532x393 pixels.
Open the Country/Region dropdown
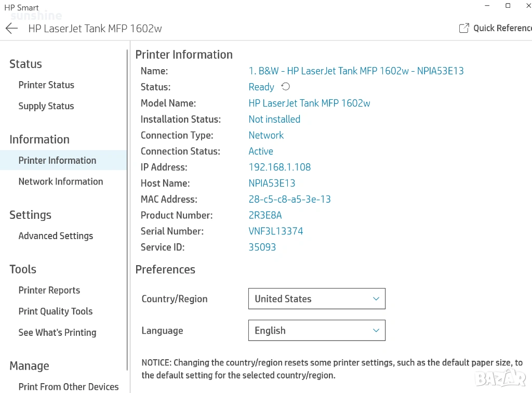click(316, 299)
